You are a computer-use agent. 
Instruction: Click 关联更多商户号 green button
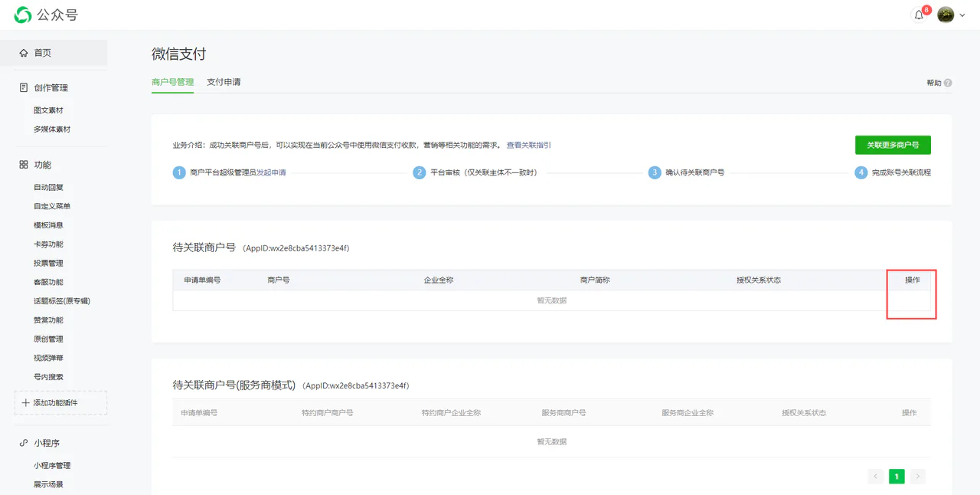click(893, 145)
